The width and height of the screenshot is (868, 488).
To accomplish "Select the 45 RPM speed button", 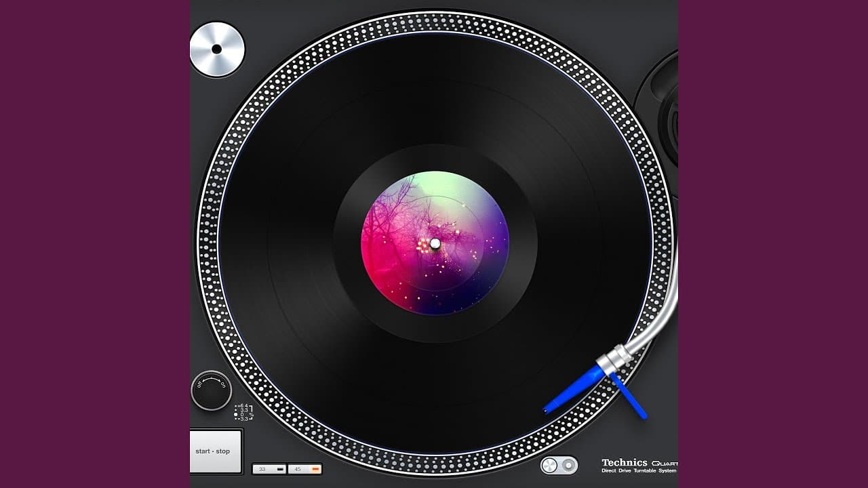I will (304, 469).
